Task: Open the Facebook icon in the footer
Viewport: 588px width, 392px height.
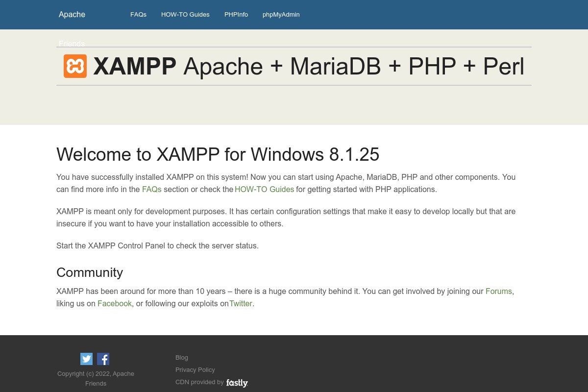Action: pyautogui.click(x=103, y=359)
